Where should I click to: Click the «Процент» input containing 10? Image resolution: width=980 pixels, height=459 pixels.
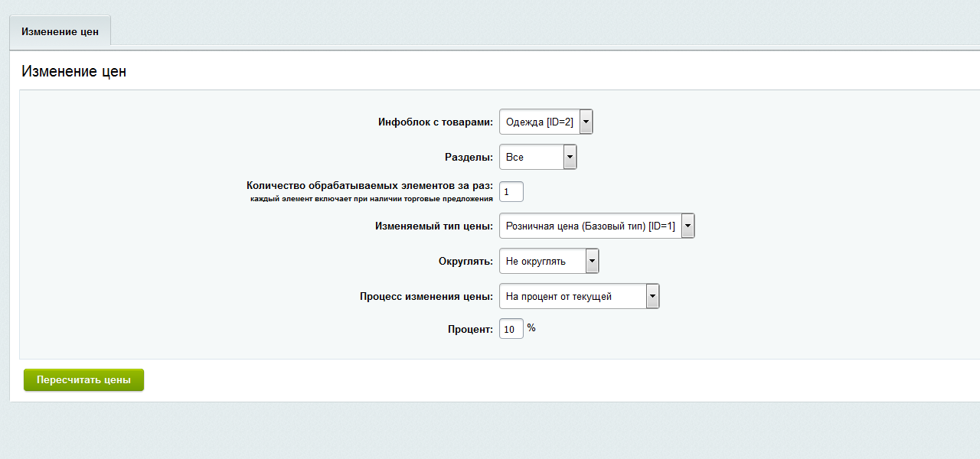[511, 328]
